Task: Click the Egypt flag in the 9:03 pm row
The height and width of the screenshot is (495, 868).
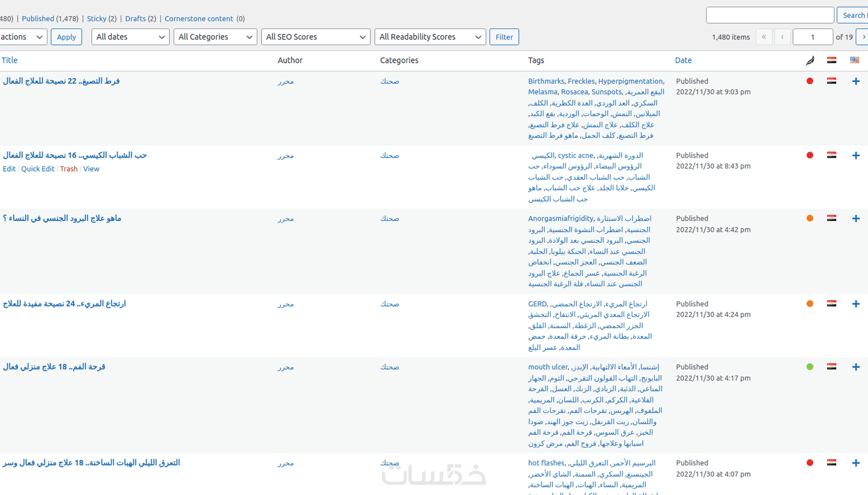Action: (x=832, y=81)
